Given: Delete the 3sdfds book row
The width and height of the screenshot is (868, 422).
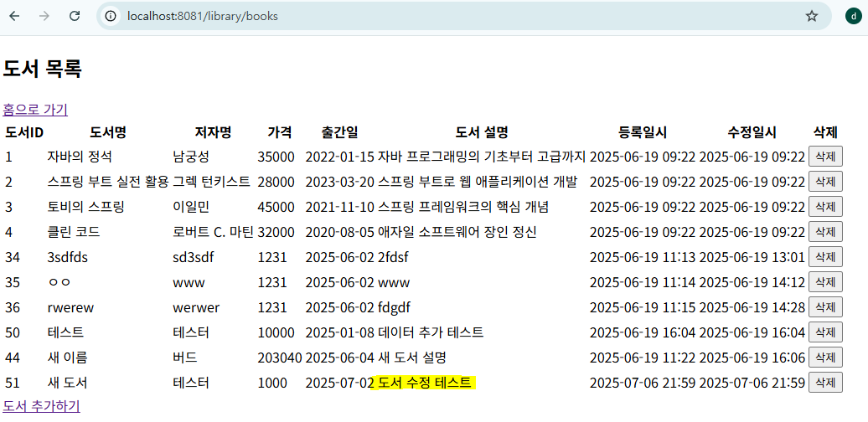Looking at the screenshot, I should (825, 256).
